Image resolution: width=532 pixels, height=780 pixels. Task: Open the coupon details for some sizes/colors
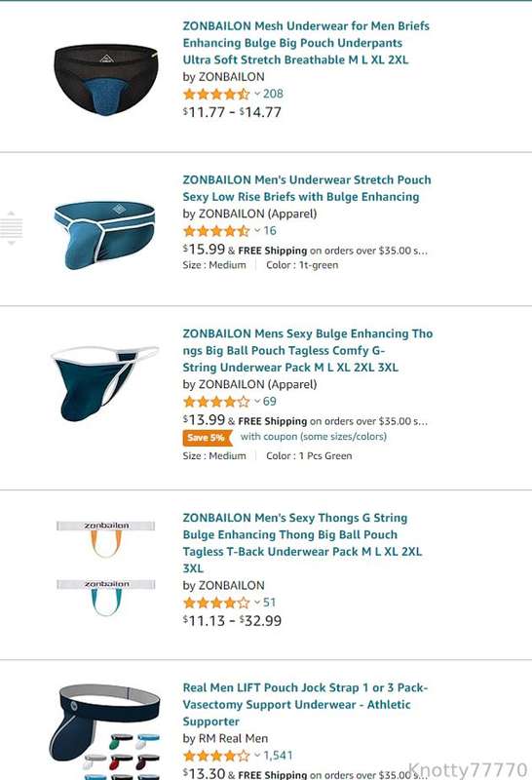click(x=313, y=436)
